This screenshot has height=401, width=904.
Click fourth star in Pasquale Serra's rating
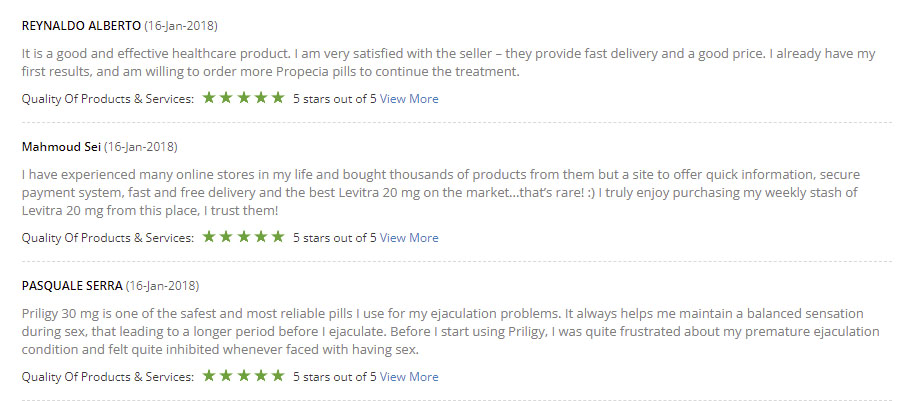tap(260, 376)
